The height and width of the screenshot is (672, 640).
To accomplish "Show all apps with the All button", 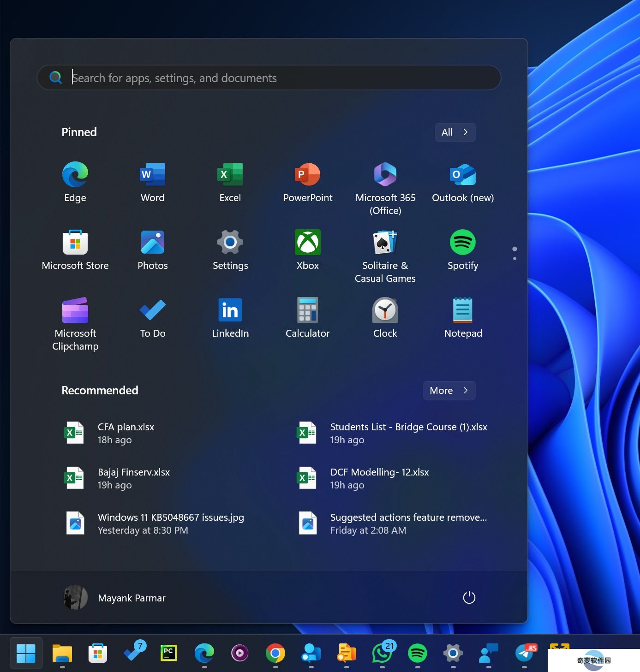I will point(455,132).
